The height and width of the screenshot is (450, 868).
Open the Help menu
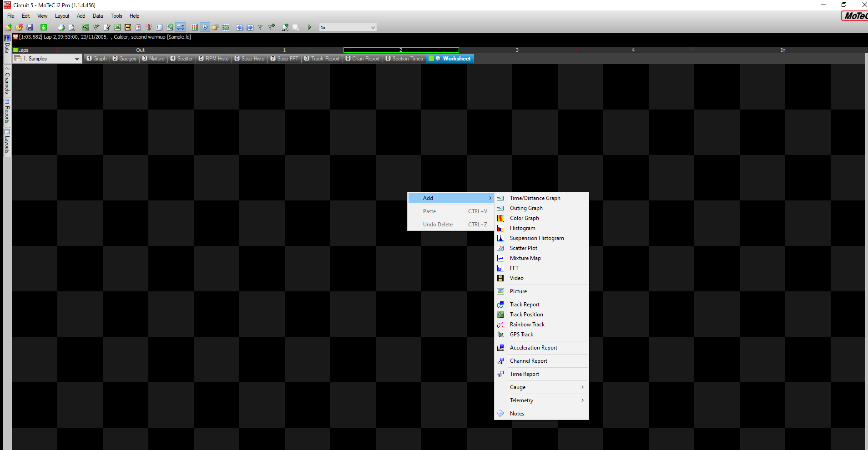point(134,16)
